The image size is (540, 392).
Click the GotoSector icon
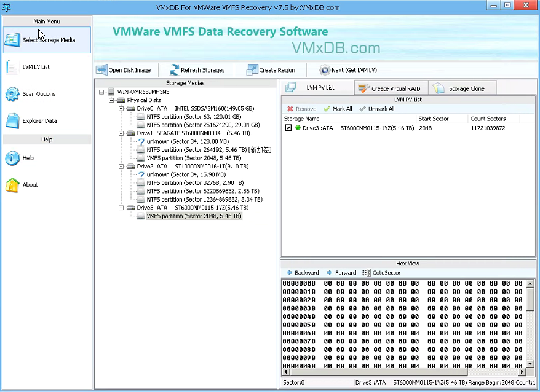point(367,273)
